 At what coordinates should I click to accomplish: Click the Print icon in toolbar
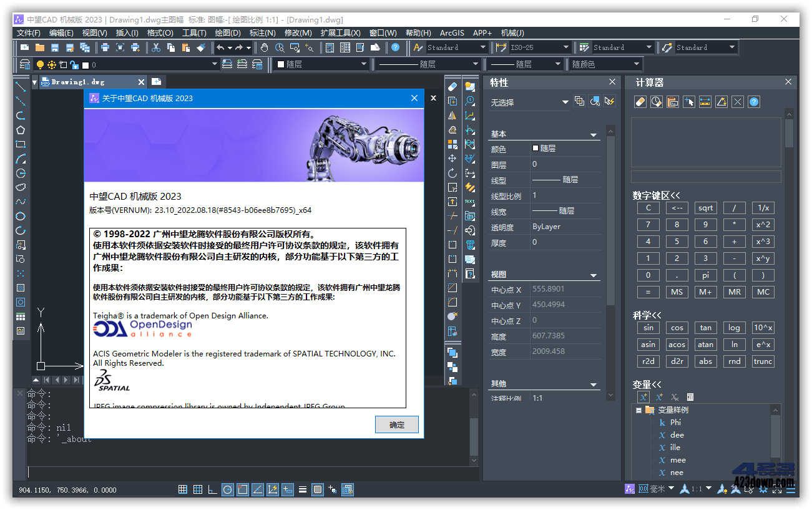(105, 47)
